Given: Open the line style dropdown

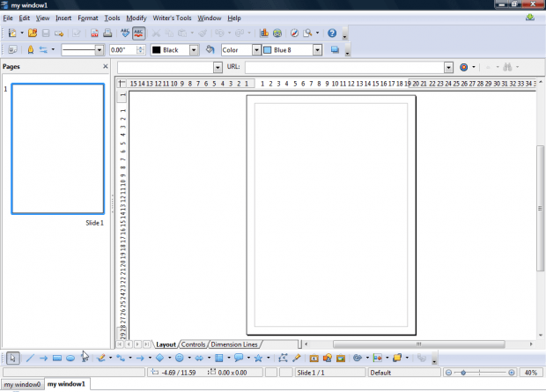Looking at the screenshot, I should [100, 50].
